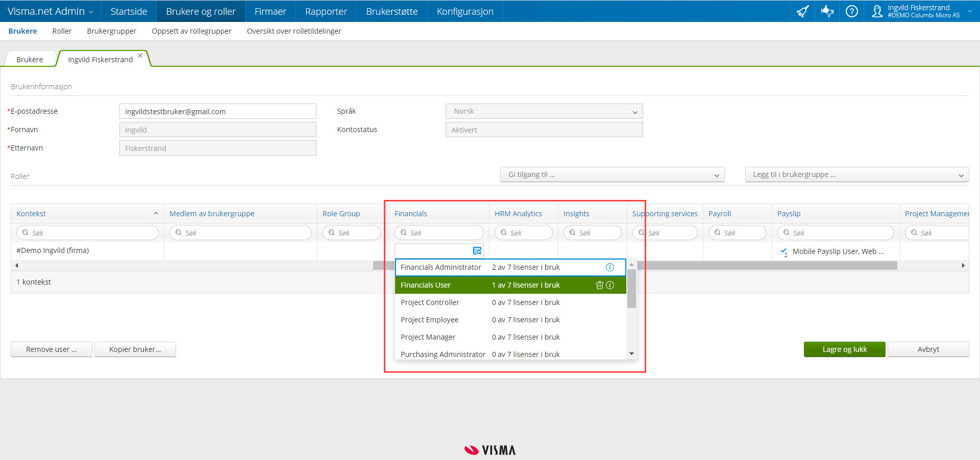Image resolution: width=980 pixels, height=460 pixels.
Task: Click the Insights search field
Action: (x=593, y=233)
